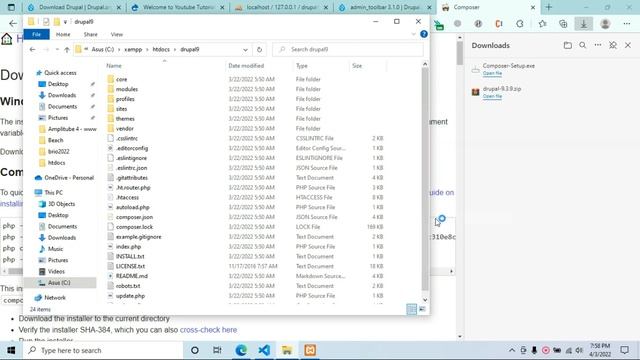Open Visual Studio Code from taskbar
This screenshot has height=360, width=640.
click(264, 350)
